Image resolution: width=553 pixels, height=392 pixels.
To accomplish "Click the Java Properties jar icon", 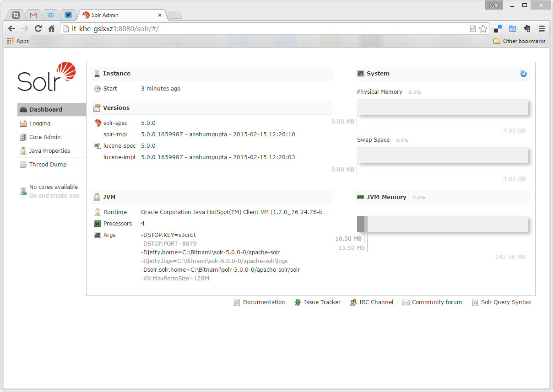I will click(x=23, y=151).
